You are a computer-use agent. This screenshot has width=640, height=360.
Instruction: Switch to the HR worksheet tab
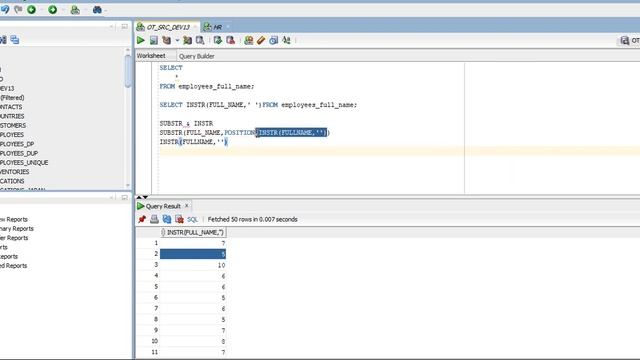217,27
